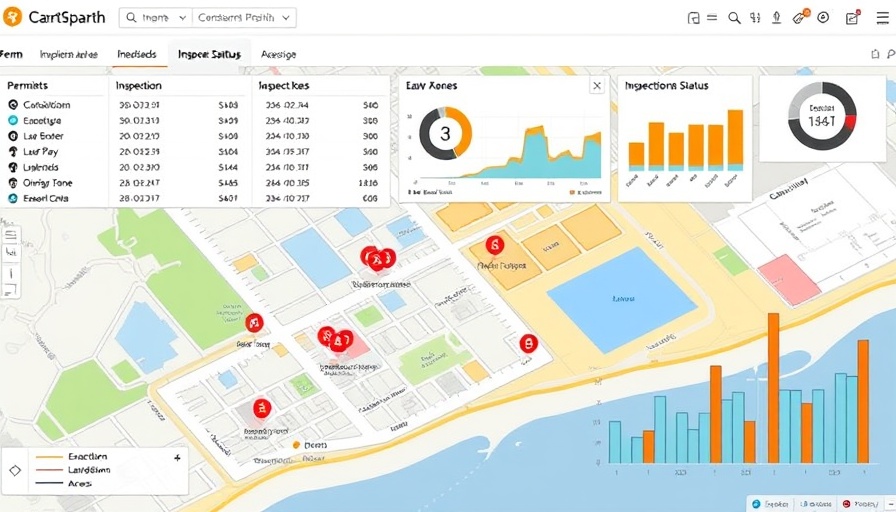Select the bottom corner-shaped map tool

coord(11,290)
